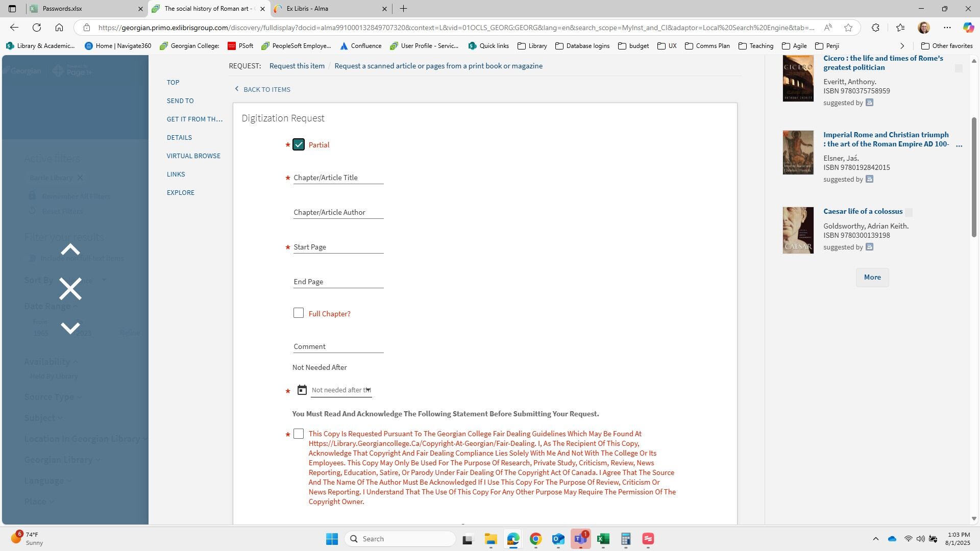
Task: Click the page vertical scrollbar
Action: (974, 177)
